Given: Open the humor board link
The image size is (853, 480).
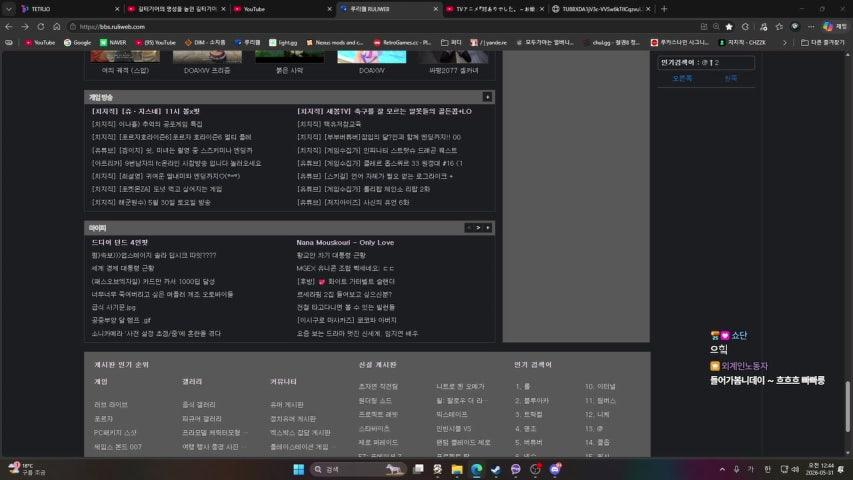Looking at the screenshot, I should (287, 405).
